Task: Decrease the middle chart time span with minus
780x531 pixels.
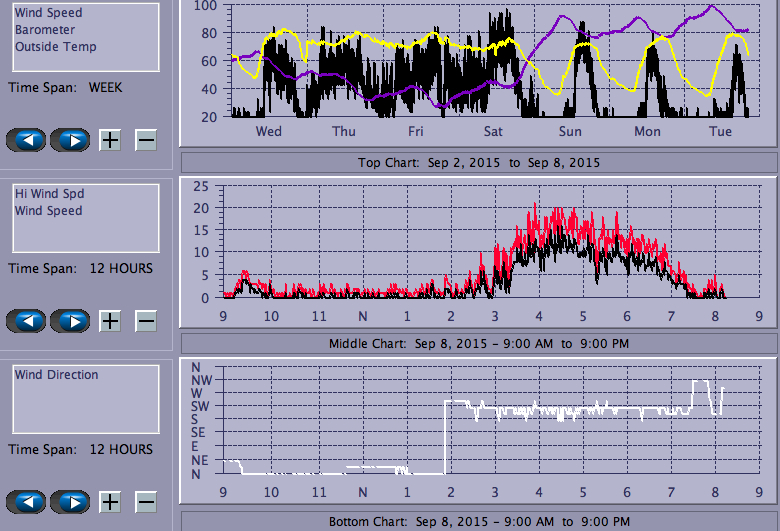Action: (x=146, y=321)
